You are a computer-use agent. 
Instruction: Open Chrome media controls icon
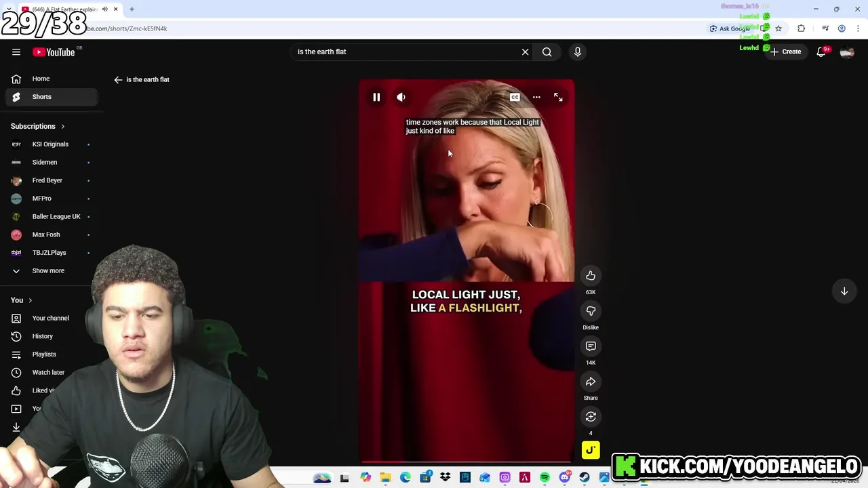click(825, 28)
